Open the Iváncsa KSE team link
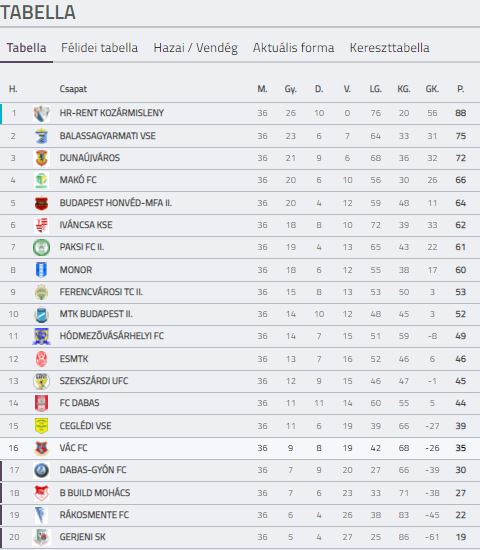This screenshot has width=480, height=550. [86, 225]
